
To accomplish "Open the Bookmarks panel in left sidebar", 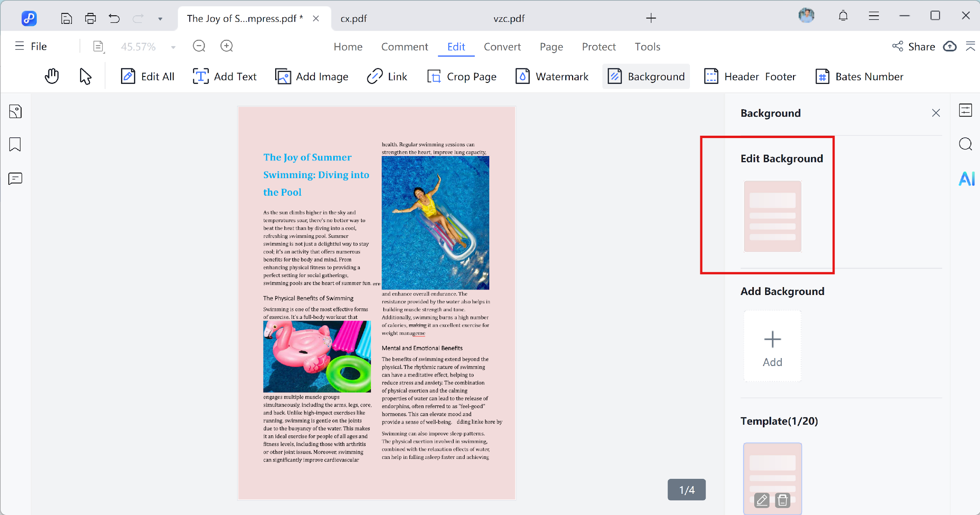I will click(x=15, y=145).
